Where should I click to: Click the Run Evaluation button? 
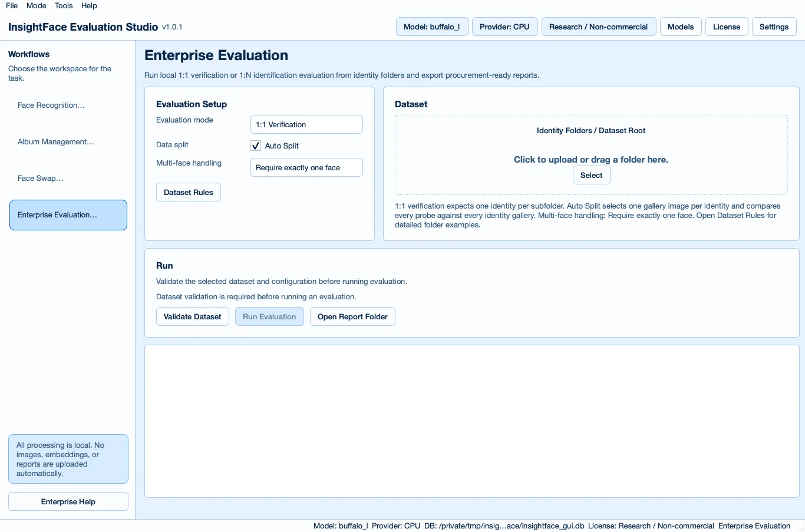[x=269, y=316]
